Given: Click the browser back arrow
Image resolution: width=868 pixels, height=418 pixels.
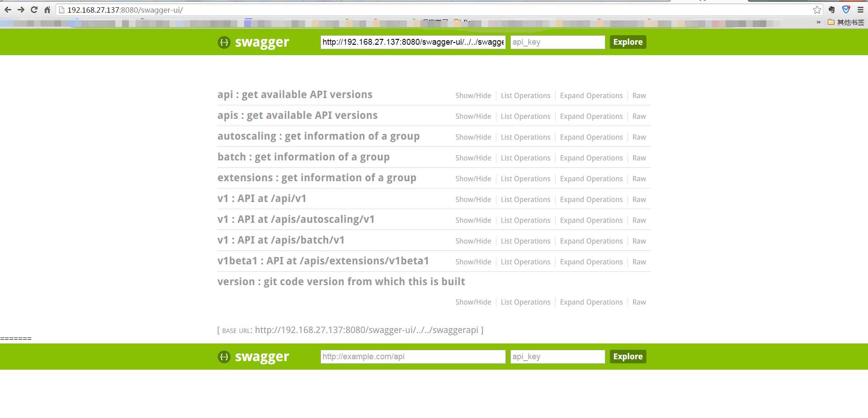Looking at the screenshot, I should pyautogui.click(x=8, y=9).
